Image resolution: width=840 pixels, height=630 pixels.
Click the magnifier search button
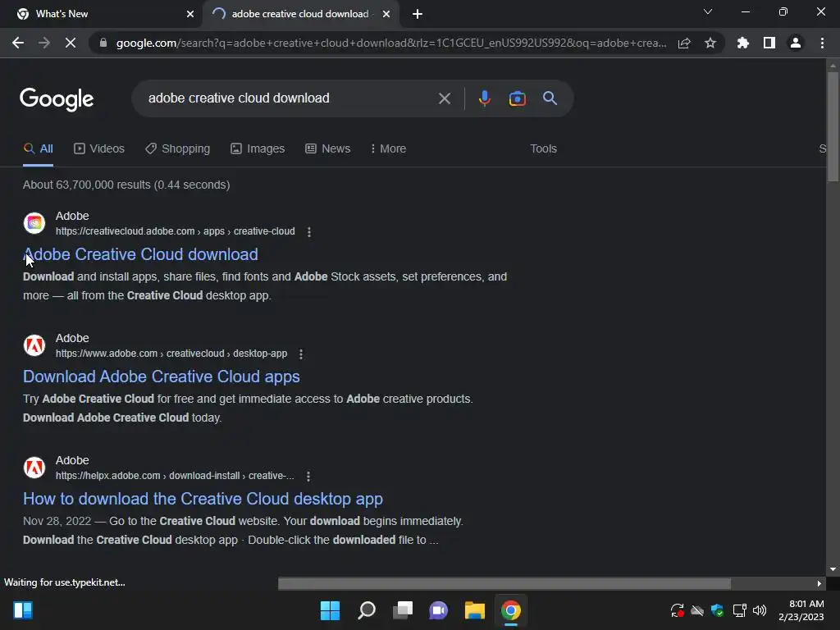click(550, 98)
